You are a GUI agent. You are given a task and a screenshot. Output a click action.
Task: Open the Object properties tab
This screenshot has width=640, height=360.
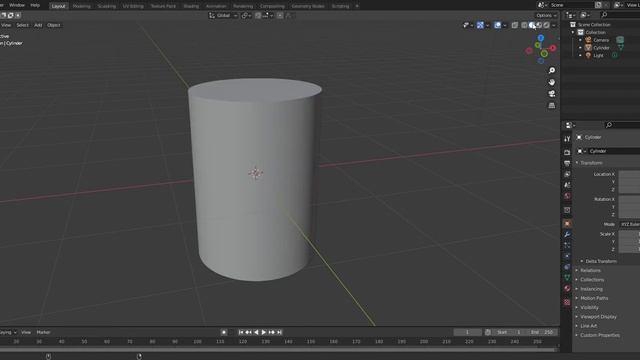(x=567, y=224)
